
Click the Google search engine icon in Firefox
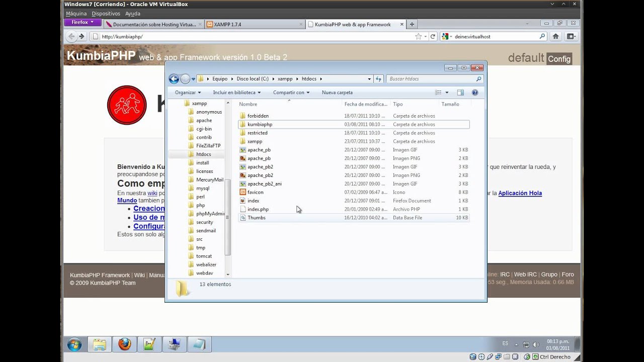pyautogui.click(x=445, y=36)
